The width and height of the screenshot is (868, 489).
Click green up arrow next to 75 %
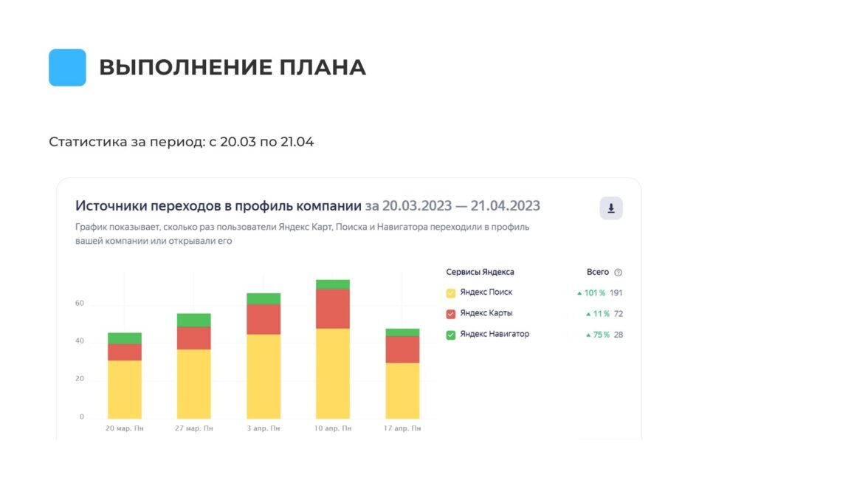pos(588,335)
